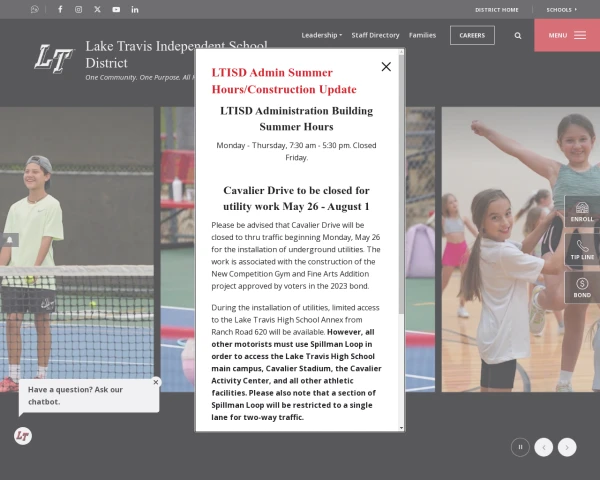The height and width of the screenshot is (480, 600).
Task: Click the 'Have a question? Ask our chatbot.' text
Action: pos(75,396)
